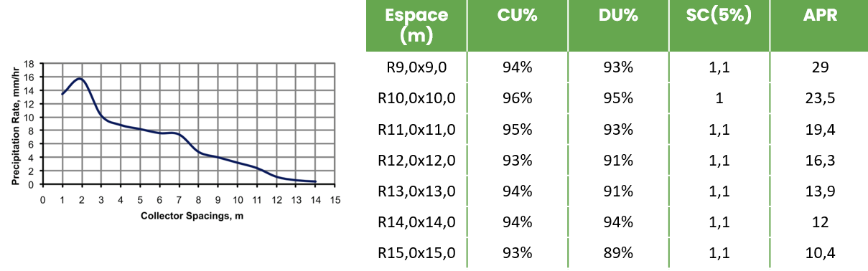Select the R15,0x15,0 row label

coord(416,253)
